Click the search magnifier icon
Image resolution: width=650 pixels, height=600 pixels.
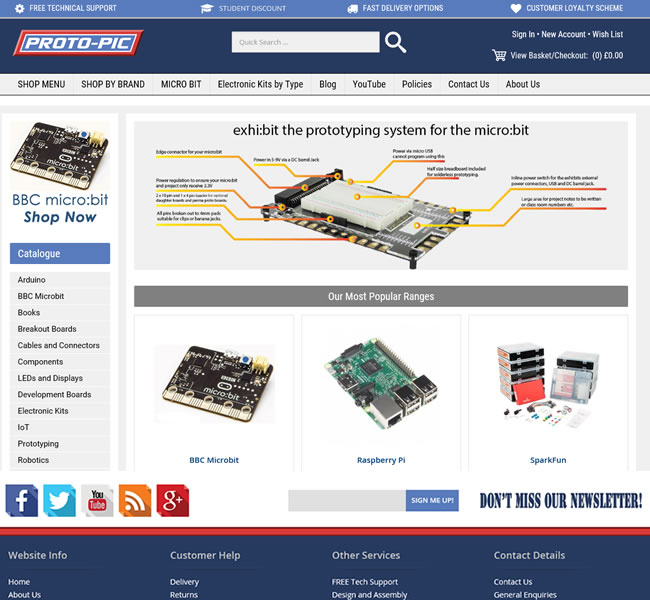[395, 42]
